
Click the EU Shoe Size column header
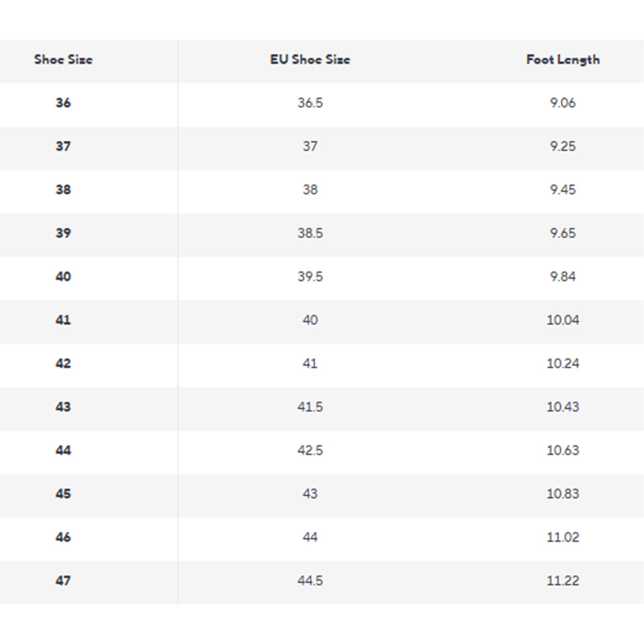pyautogui.click(x=310, y=60)
